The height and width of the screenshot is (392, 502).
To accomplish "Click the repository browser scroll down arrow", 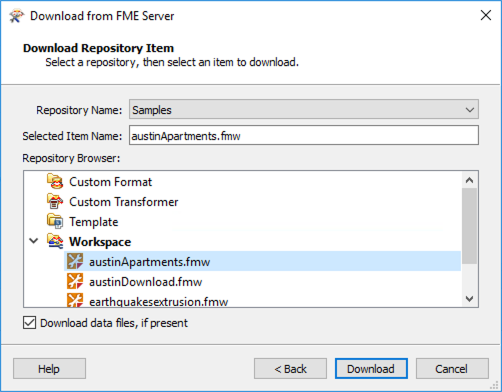I will tap(469, 298).
